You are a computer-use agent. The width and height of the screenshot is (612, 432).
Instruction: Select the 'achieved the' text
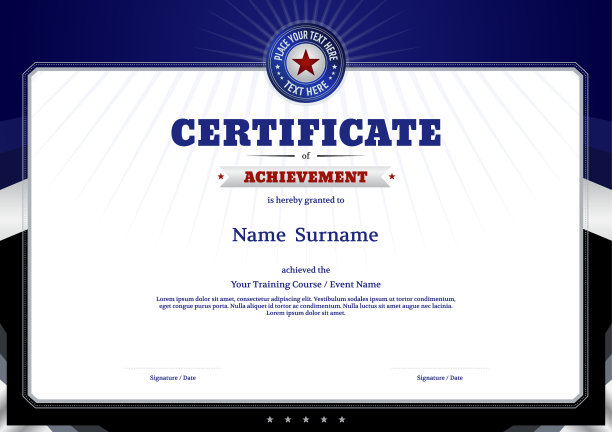click(x=306, y=270)
